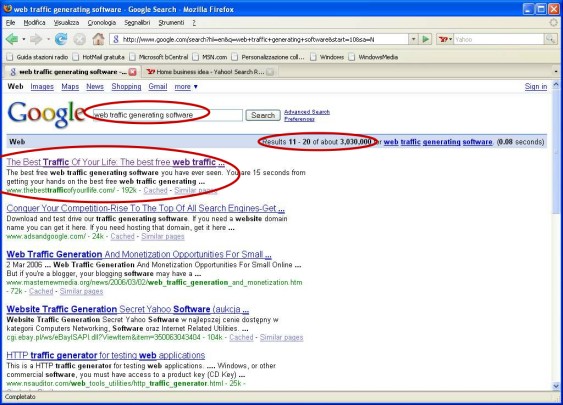The image size is (563, 405).
Task: Open the tab list dropdown arrow
Action: point(556,71)
